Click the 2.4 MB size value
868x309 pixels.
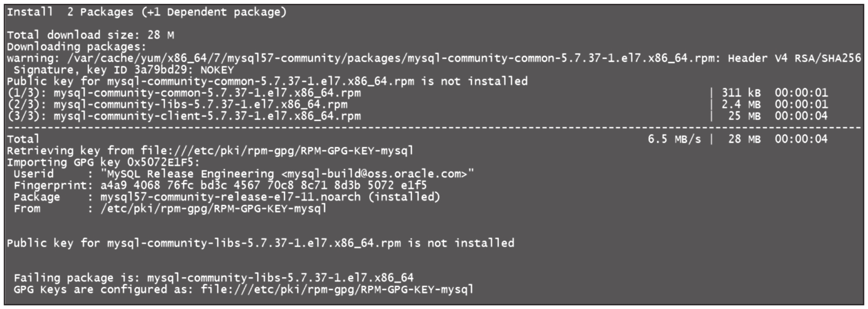(x=741, y=105)
